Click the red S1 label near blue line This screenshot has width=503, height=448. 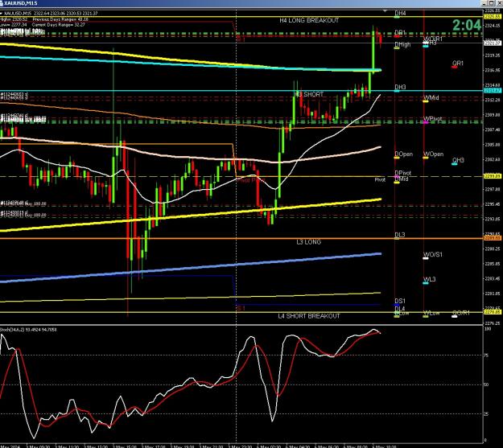click(241, 309)
